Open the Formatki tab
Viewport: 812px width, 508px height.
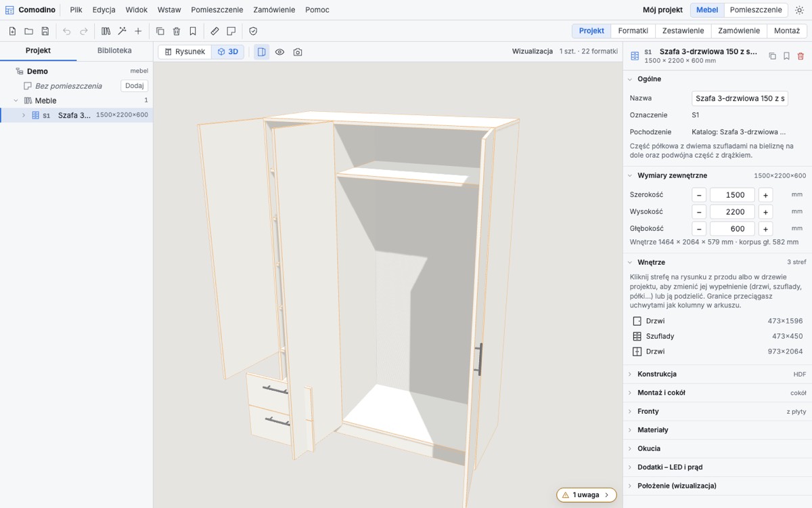tap(633, 31)
